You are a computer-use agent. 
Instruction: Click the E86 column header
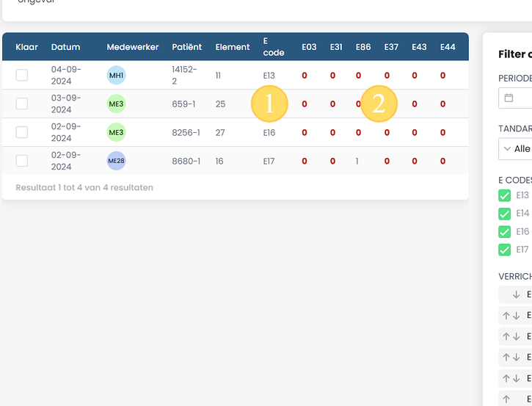pyautogui.click(x=363, y=47)
